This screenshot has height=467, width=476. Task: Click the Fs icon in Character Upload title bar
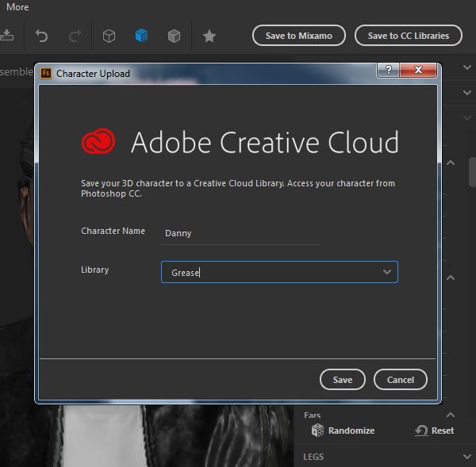click(x=46, y=73)
